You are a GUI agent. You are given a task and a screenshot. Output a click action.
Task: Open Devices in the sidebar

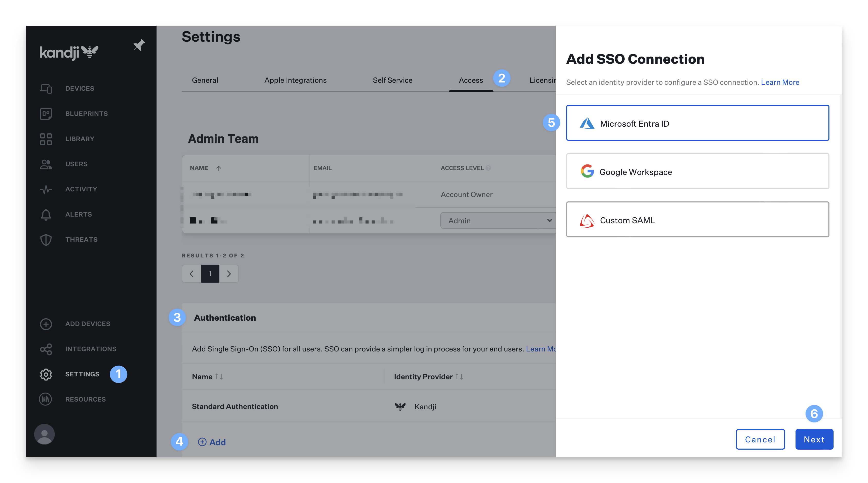click(x=79, y=89)
